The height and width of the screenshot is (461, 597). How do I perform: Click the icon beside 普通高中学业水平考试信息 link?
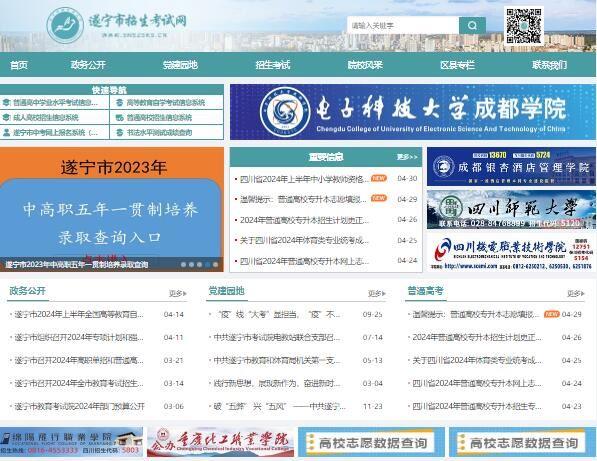tap(6, 103)
